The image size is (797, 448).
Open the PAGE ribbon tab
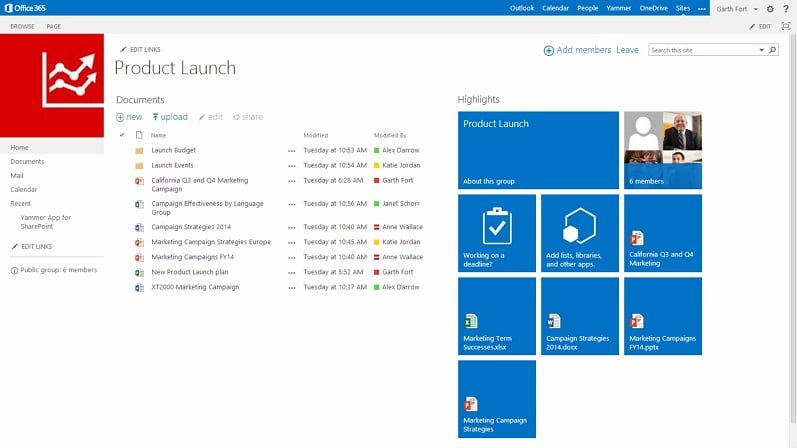pos(53,26)
